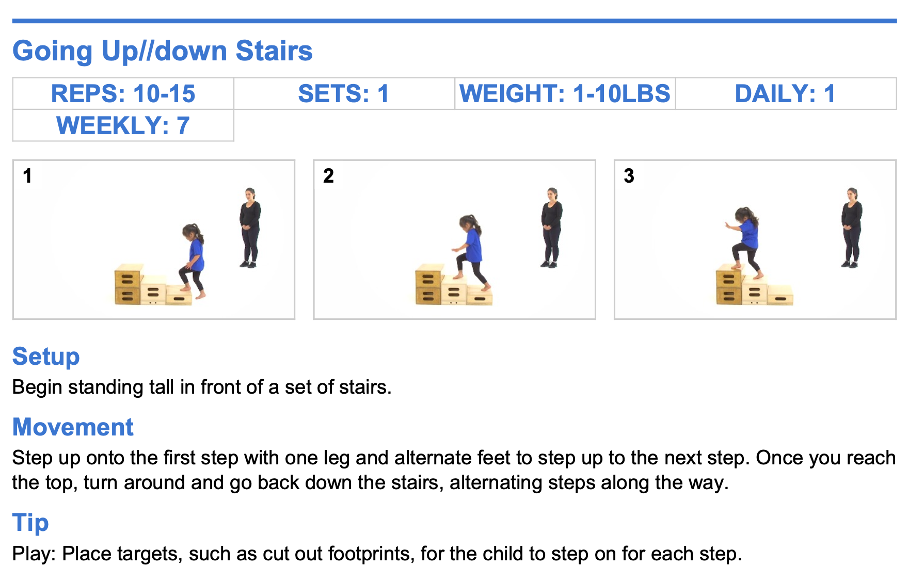Open exercise image 3 thumbnail
924x582 pixels.
click(x=755, y=239)
